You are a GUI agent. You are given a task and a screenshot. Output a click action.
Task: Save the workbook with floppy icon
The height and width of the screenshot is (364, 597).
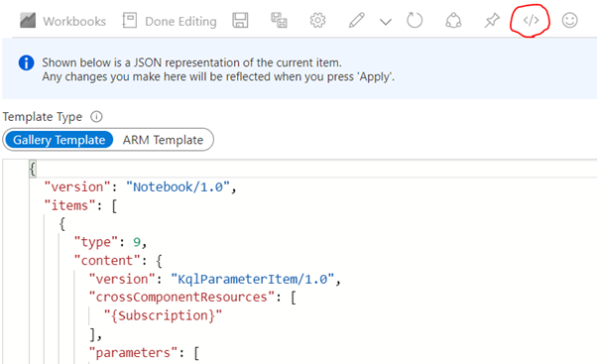pos(240,21)
